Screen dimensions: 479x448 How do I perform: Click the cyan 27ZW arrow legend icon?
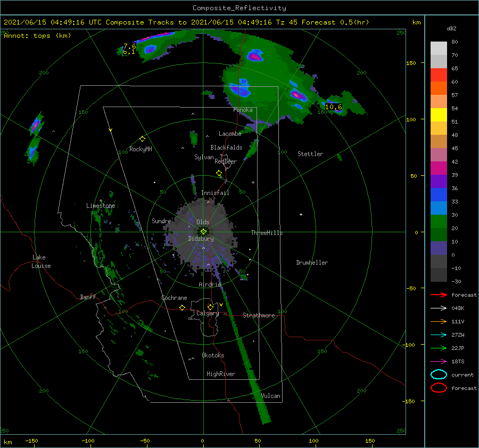pyautogui.click(x=439, y=335)
